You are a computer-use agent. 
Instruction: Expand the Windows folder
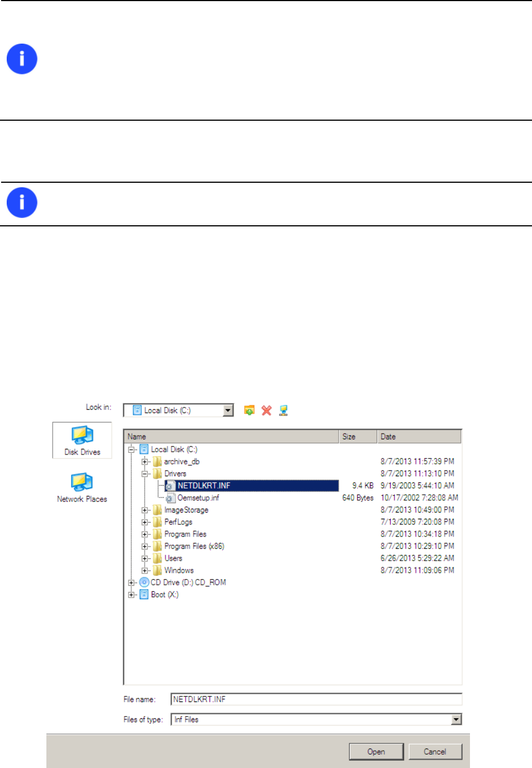tap(145, 571)
